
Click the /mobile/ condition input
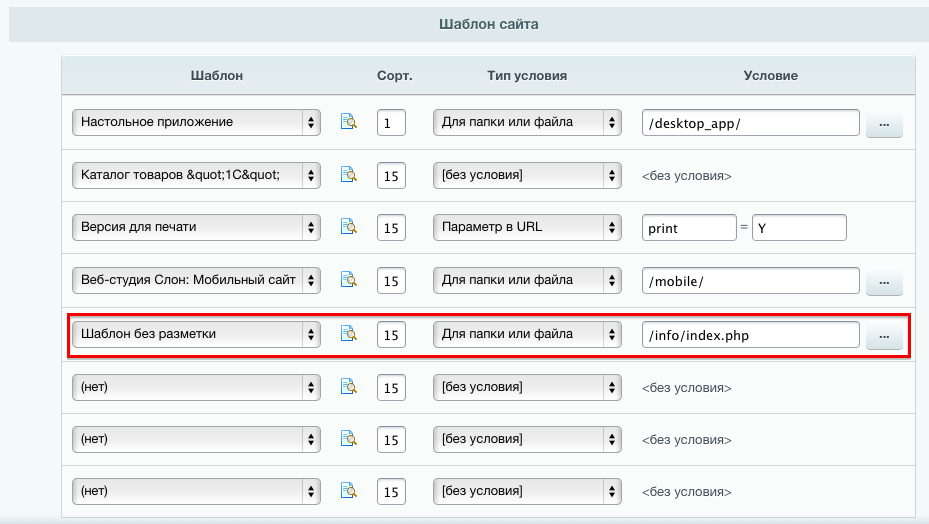pos(750,281)
